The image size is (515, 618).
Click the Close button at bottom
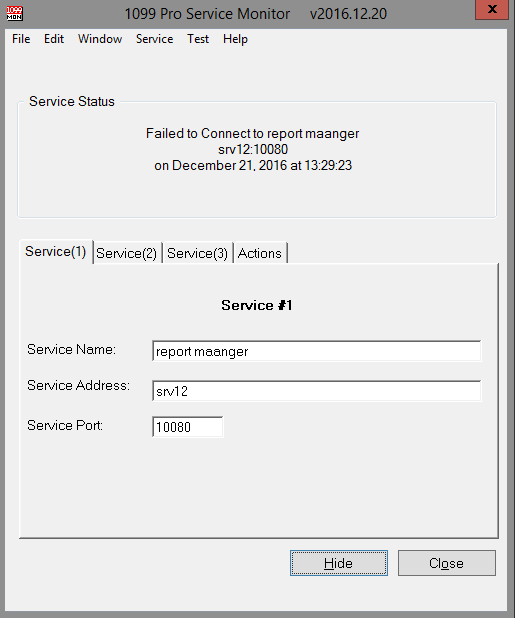(x=447, y=563)
